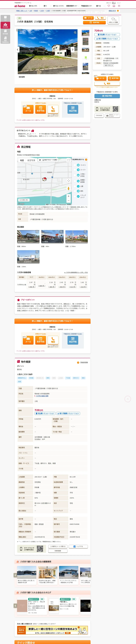Toggle スーパー checkbox on map legend
The width and height of the screenshot is (136, 644).
(75, 170)
